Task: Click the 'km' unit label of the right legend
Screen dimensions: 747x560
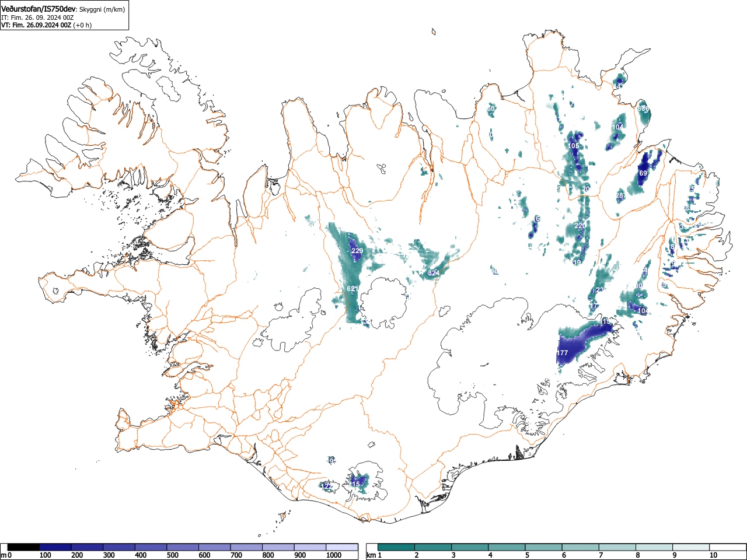Action: [x=371, y=555]
